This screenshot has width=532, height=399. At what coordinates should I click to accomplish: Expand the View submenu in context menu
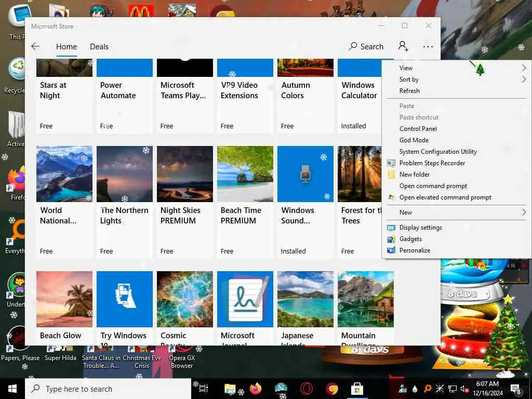click(457, 68)
